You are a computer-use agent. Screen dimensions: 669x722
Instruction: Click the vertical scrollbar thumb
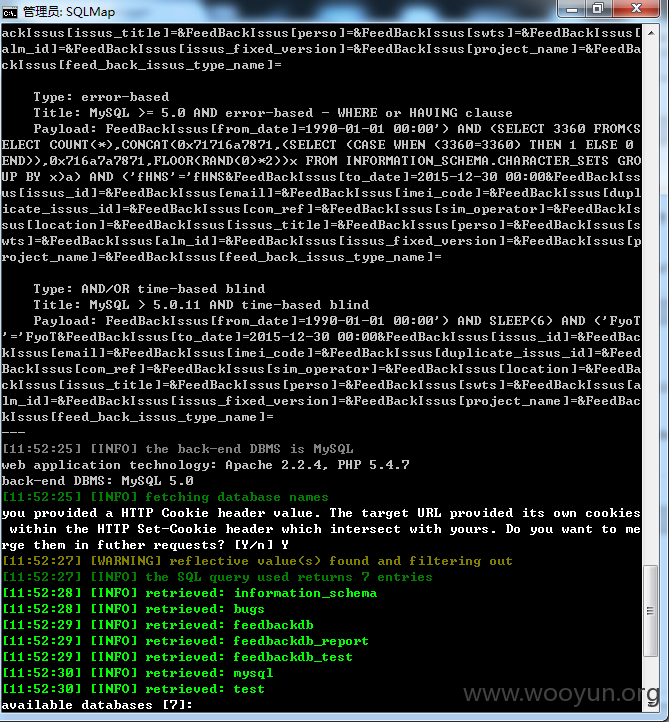pos(650,611)
